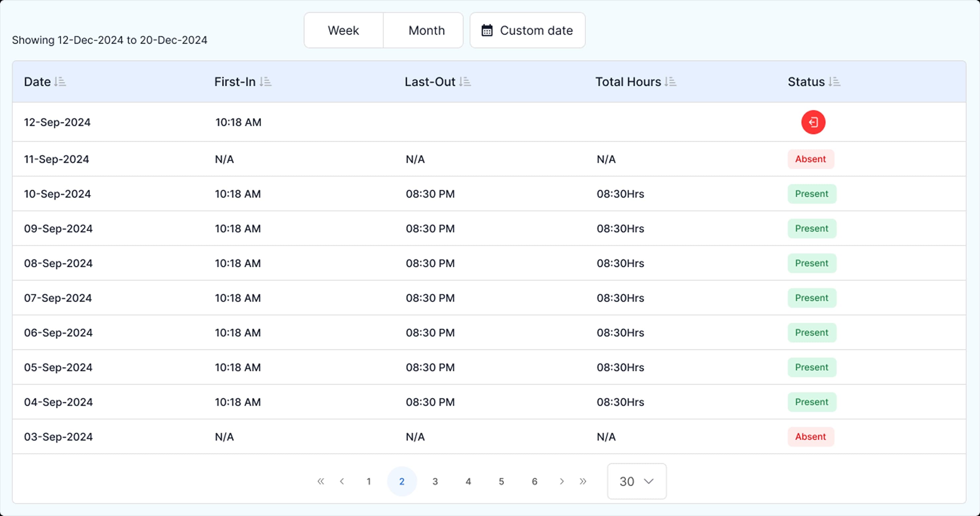
Task: Sort the table by Total Hours column
Action: click(x=670, y=82)
